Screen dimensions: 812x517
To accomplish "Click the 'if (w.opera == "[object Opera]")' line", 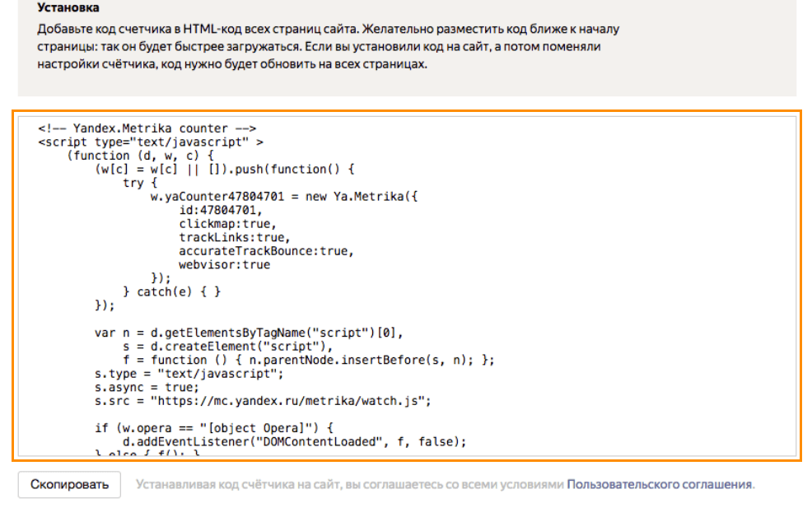I will pyautogui.click(x=214, y=428).
